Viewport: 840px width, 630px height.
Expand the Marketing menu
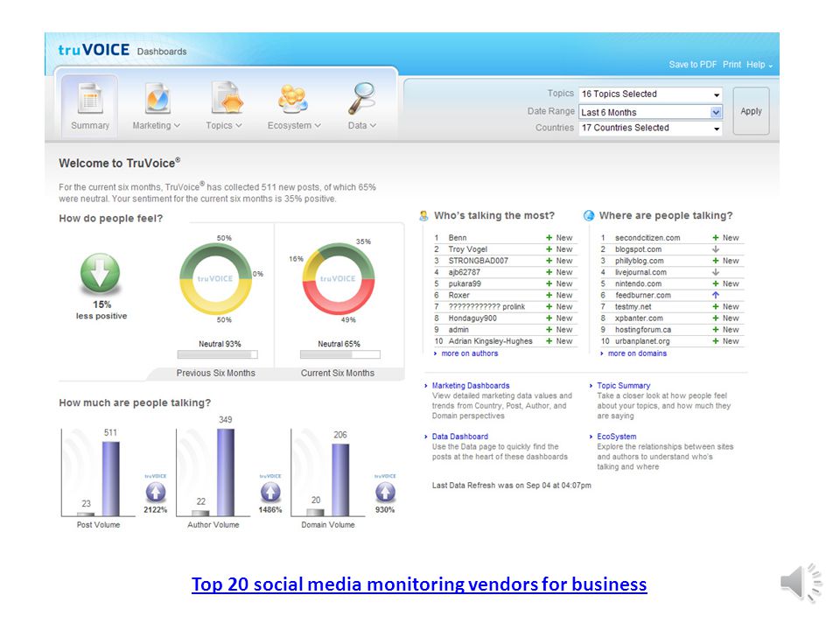(x=157, y=125)
